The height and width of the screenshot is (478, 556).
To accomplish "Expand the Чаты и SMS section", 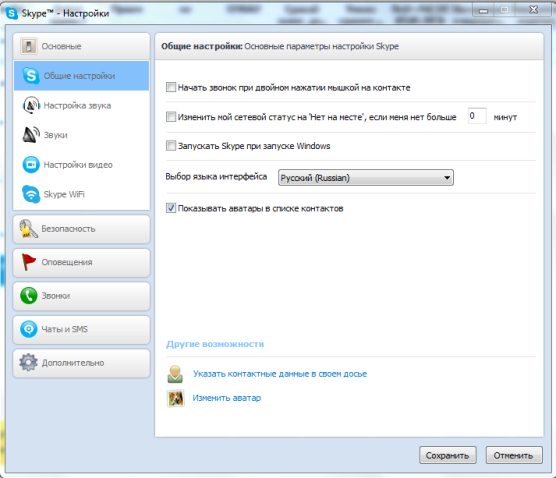I will pos(81,329).
